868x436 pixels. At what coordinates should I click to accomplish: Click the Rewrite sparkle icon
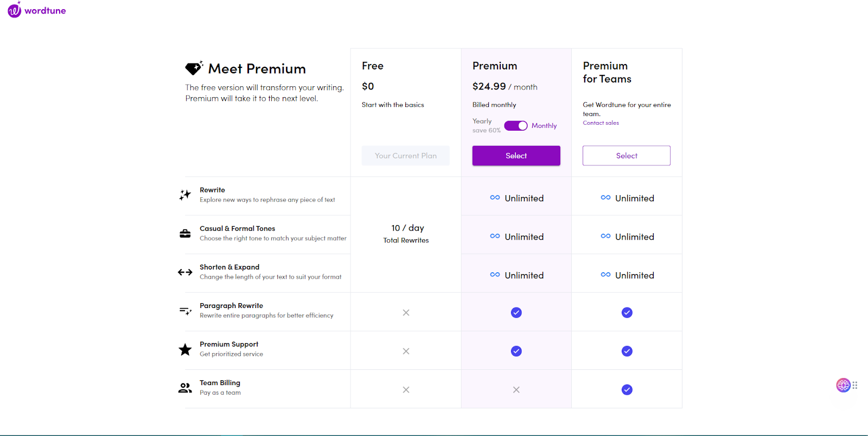tap(185, 195)
